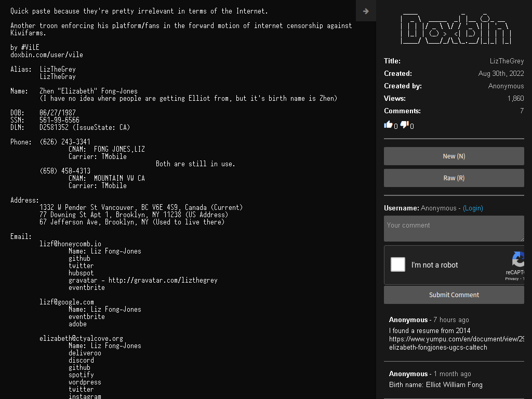Click the dislike counter next to thumbs down
Viewport: 532px width, 399px height.
pos(412,126)
